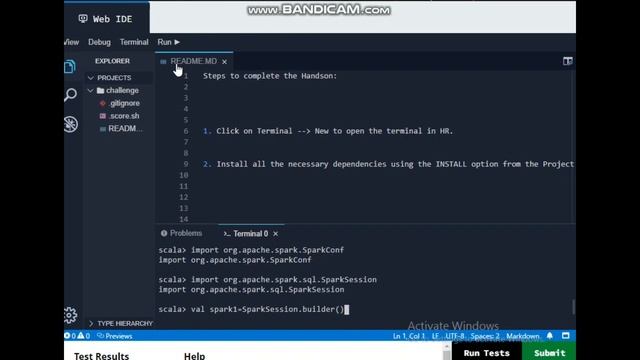Click the notifications bell in status bar
640x360 pixels.
click(550, 336)
